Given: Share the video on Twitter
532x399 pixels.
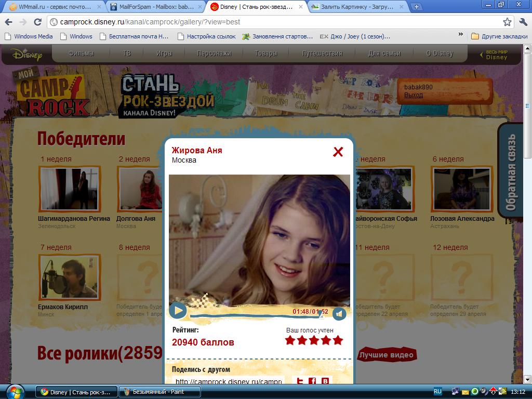Looking at the screenshot, I should 300,381.
